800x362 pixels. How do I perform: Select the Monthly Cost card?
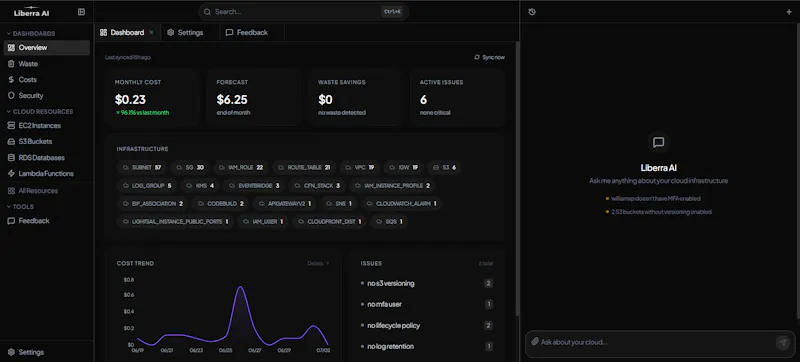pyautogui.click(x=152, y=97)
